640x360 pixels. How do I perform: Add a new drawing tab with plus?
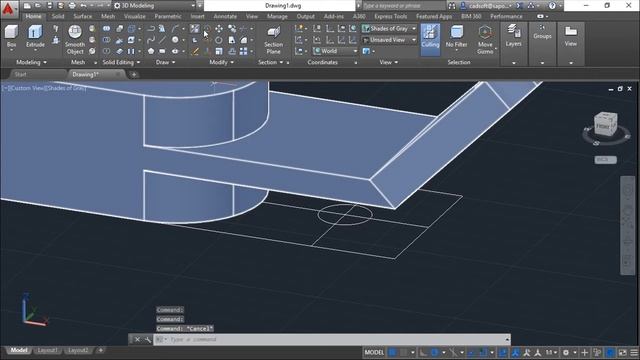click(133, 74)
